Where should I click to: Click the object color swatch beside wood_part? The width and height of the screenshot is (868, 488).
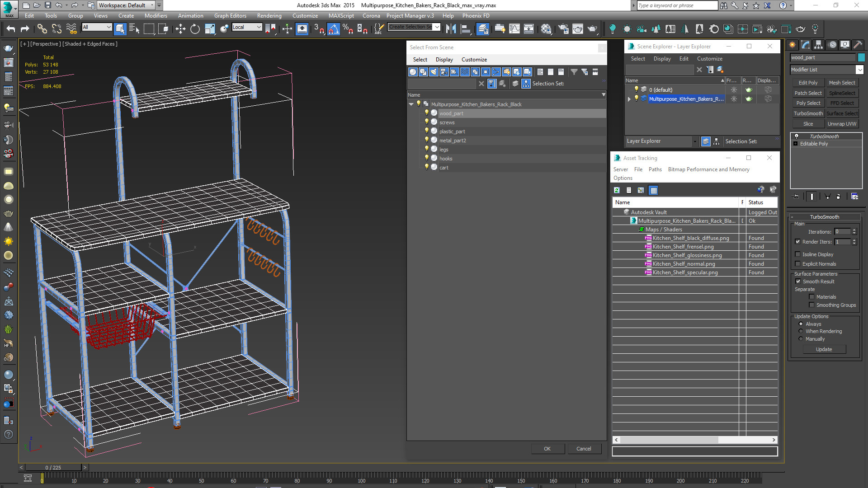click(x=861, y=57)
